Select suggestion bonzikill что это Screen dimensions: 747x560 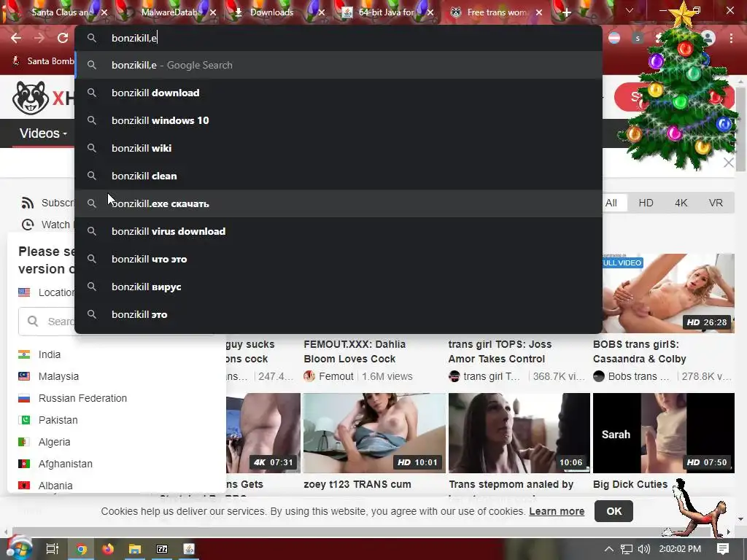[x=338, y=259]
